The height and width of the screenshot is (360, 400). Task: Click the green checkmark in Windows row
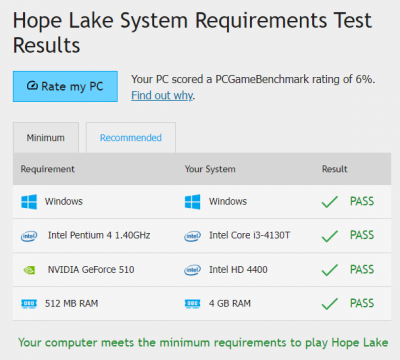[330, 202]
